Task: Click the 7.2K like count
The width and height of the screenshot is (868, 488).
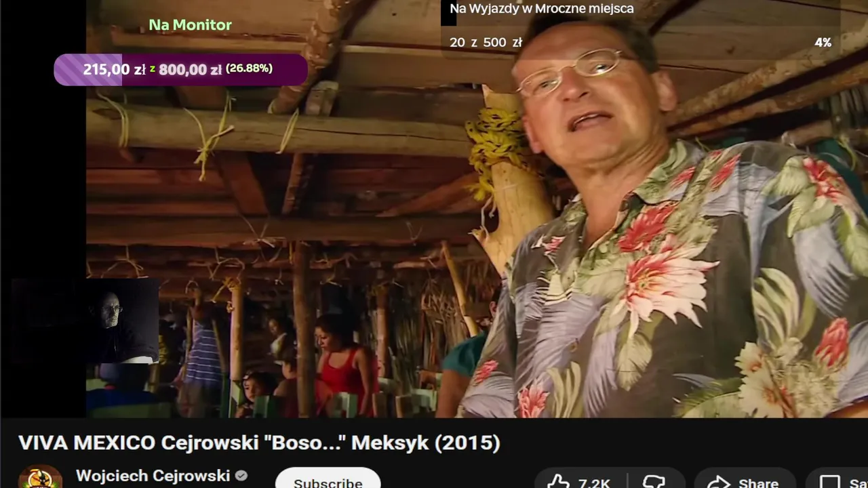Action: 594,483
